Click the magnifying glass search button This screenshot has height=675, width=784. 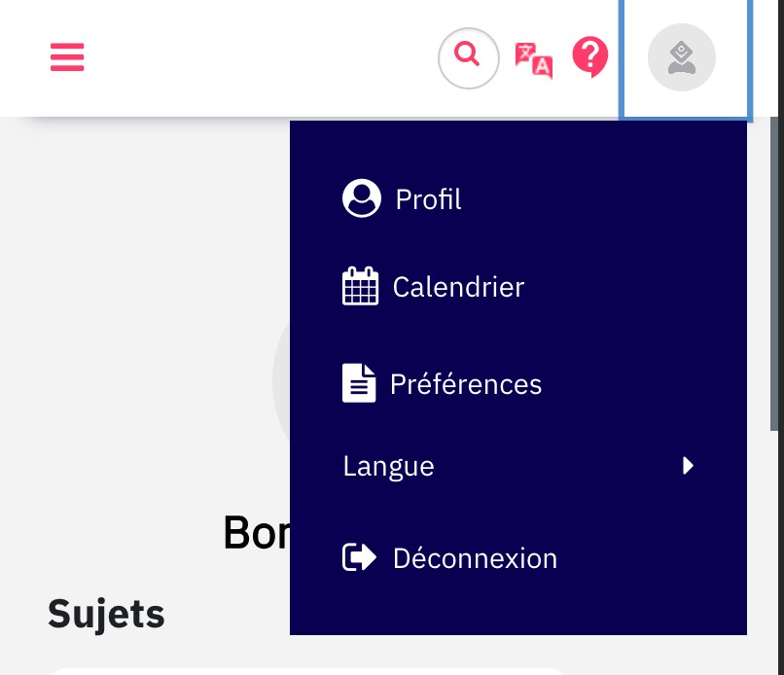(x=469, y=58)
